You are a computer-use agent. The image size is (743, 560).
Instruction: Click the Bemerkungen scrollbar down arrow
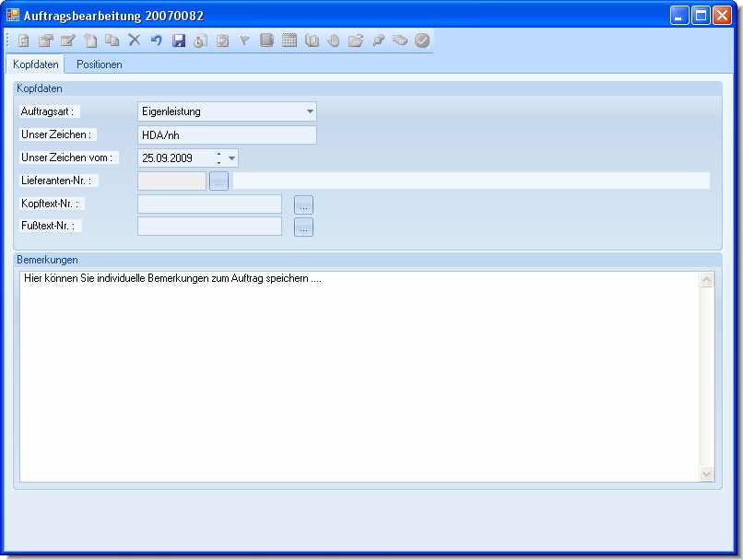[x=706, y=473]
